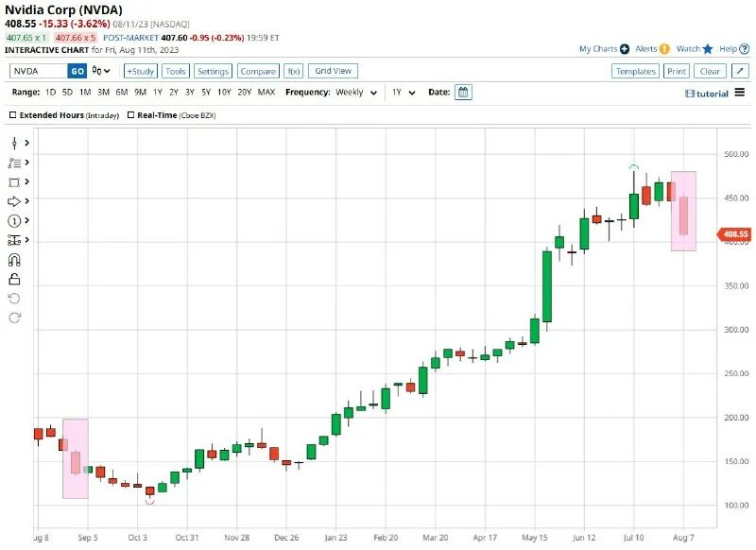Set range to 5D
The image size is (756, 550).
(x=67, y=92)
